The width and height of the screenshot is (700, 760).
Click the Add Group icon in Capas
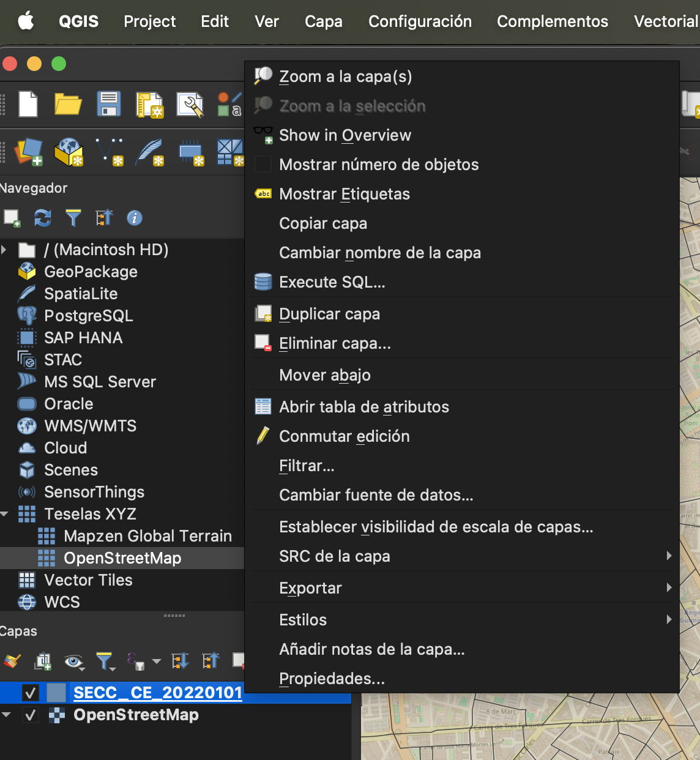43,661
